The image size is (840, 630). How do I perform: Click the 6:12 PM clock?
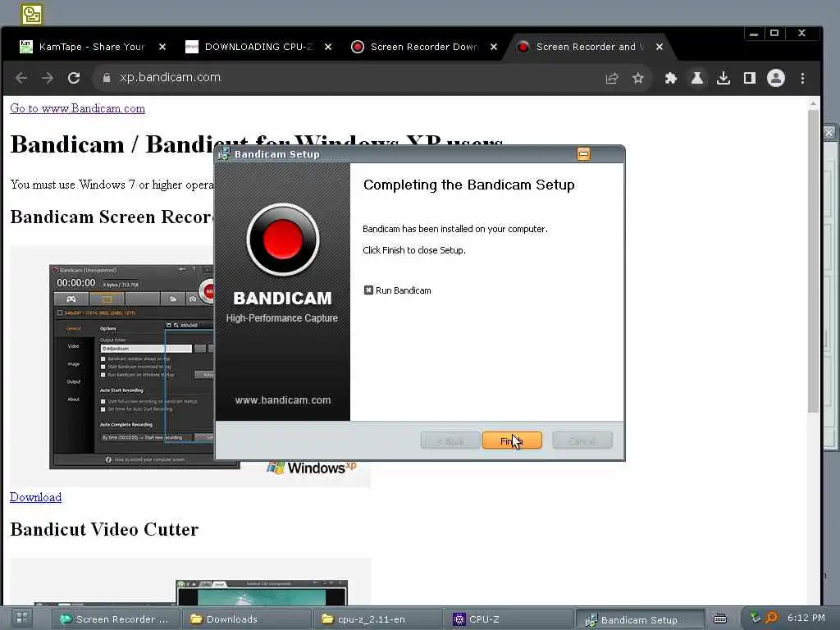(x=806, y=618)
